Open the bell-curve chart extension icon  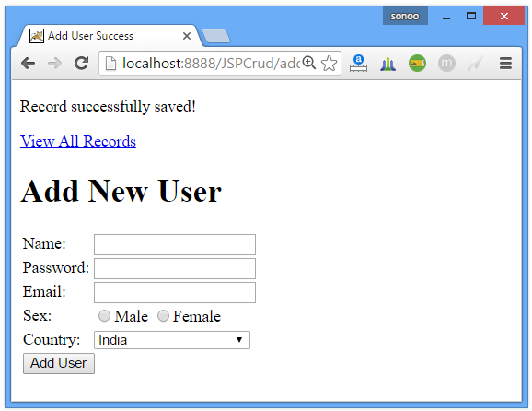[x=387, y=64]
